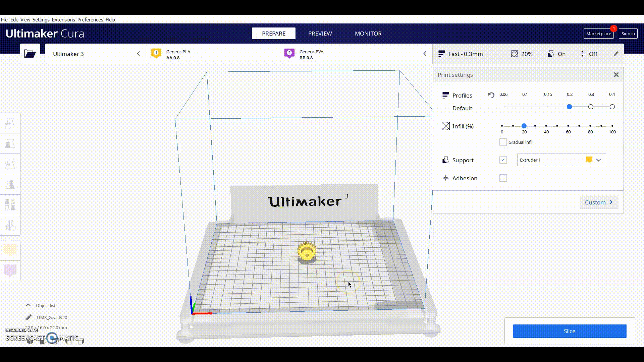
Task: Open file using the folder icon
Action: click(x=30, y=54)
